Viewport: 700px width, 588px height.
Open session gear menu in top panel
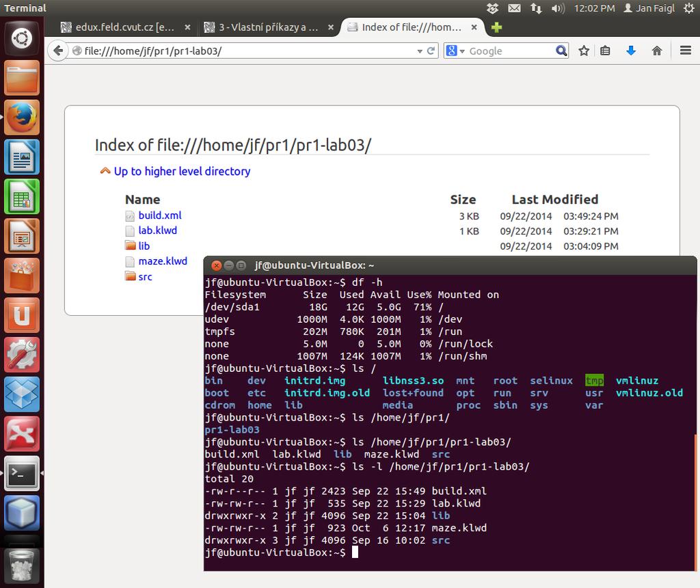point(689,8)
